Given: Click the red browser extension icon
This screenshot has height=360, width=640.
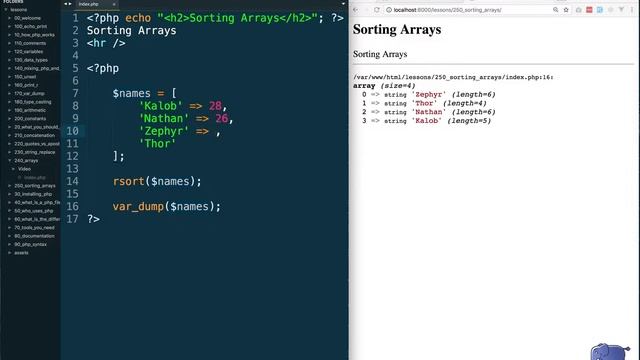Looking at the screenshot, I should 589,10.
